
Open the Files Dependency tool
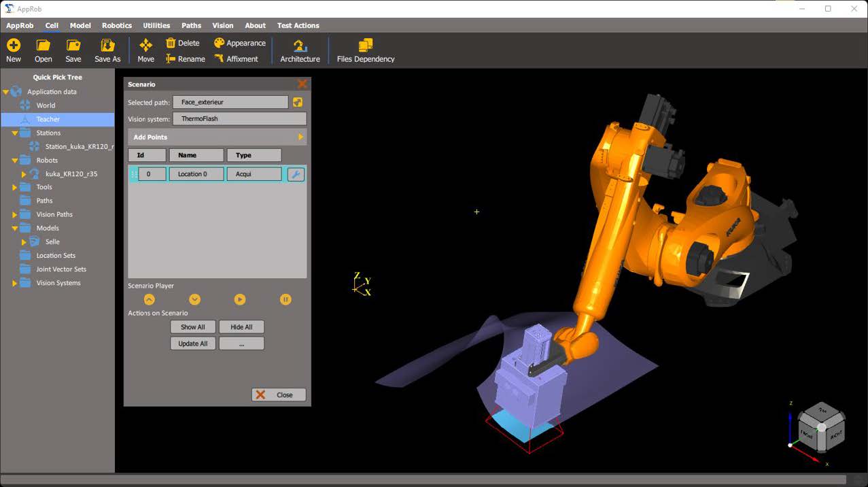(366, 46)
